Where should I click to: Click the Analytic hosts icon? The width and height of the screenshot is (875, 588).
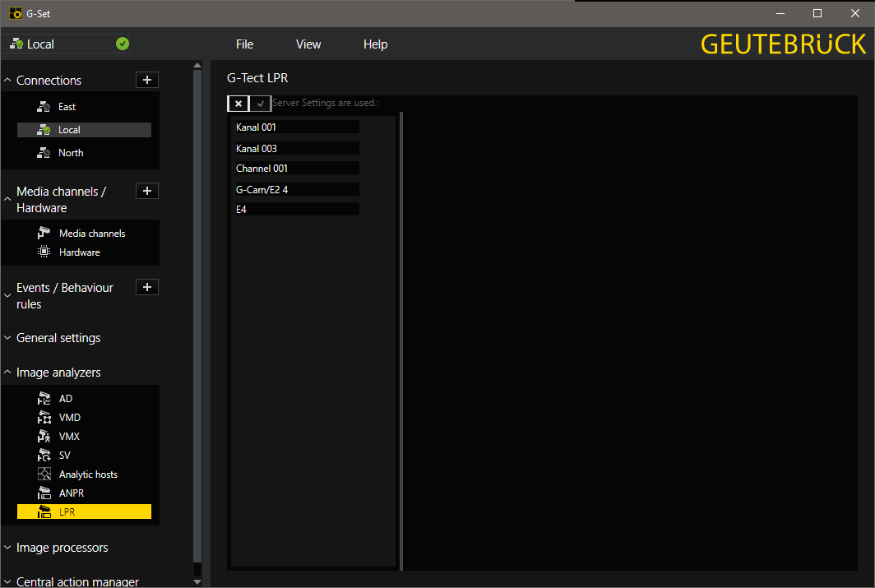(44, 475)
